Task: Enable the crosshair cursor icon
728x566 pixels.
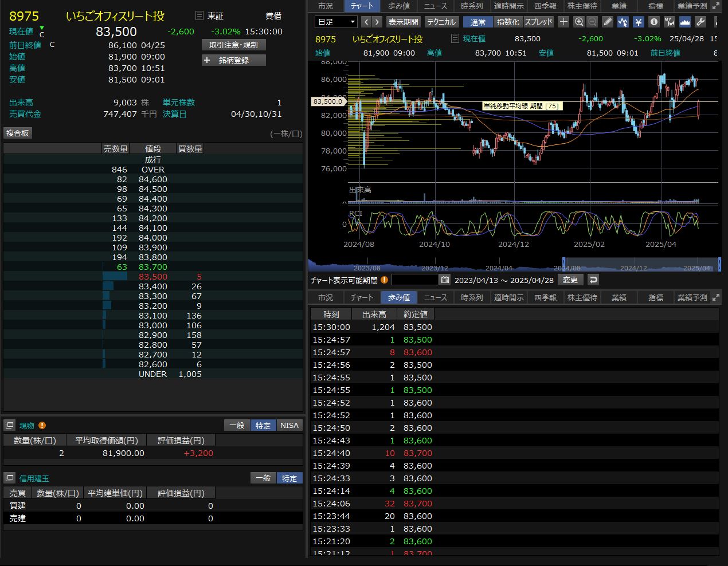Action: [563, 22]
